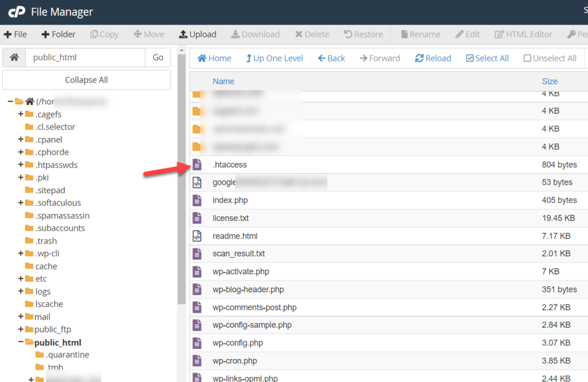Expand the etc folder node

(x=21, y=279)
